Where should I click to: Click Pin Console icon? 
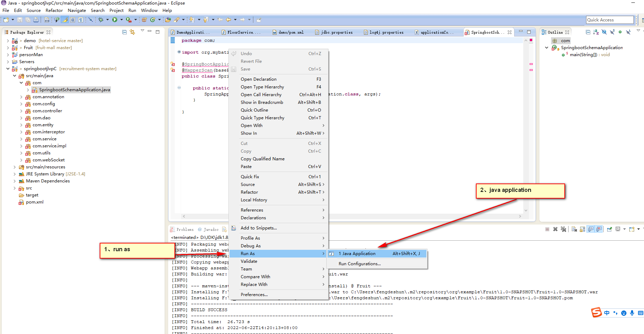tap(610, 229)
